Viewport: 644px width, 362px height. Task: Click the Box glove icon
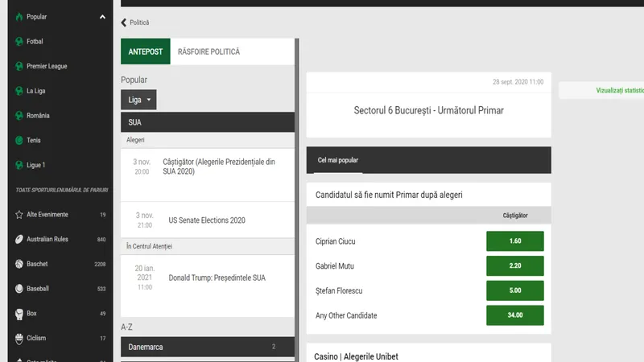19,313
